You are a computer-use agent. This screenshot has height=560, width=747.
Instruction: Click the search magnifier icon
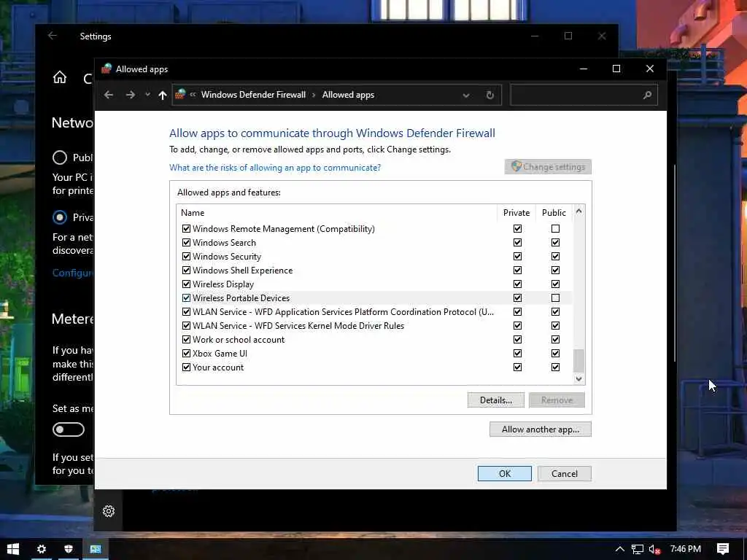[647, 95]
